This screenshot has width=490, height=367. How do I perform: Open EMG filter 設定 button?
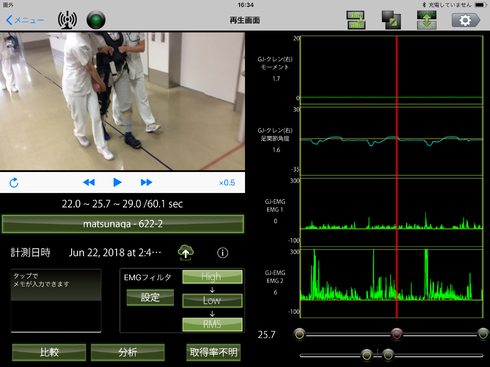coord(150,297)
